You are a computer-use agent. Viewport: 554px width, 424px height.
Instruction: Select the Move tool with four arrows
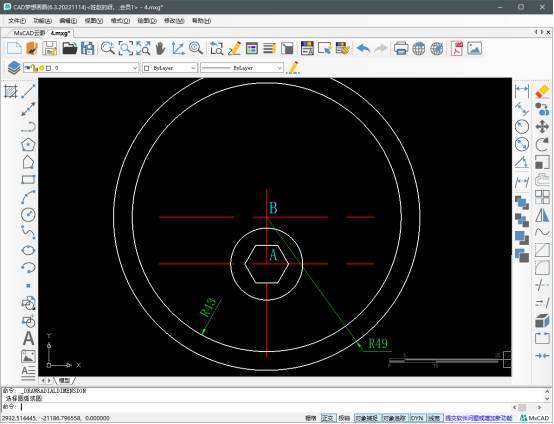(x=542, y=126)
